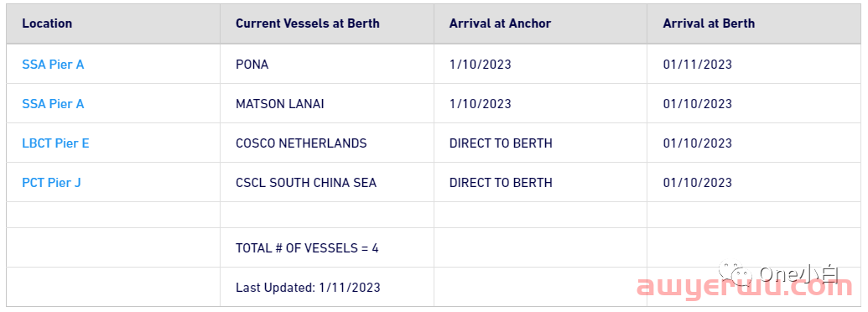Click the anchor arrival date in PONA row
Screen dimensions: 868x312
(481, 65)
